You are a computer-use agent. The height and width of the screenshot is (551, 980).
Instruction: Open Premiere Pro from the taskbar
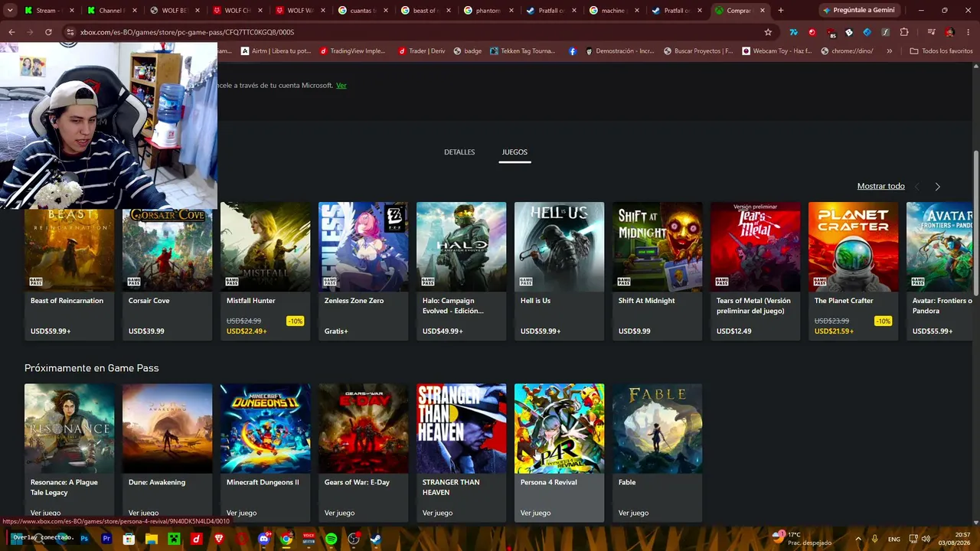pyautogui.click(x=106, y=539)
